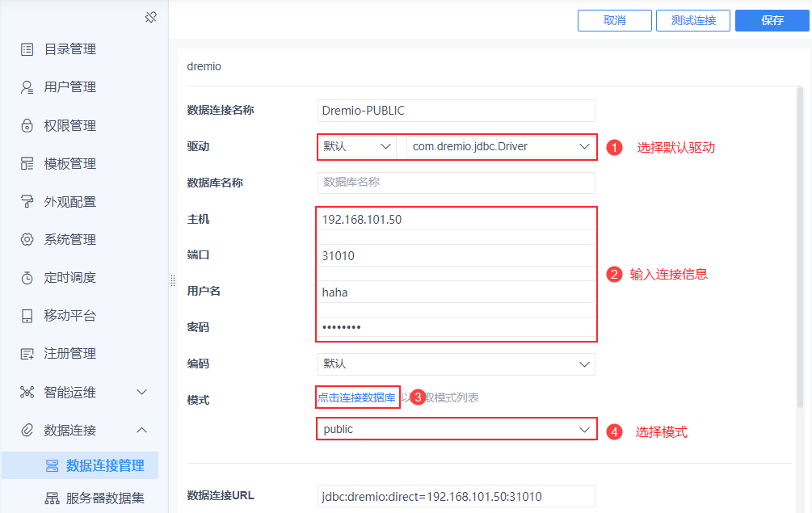This screenshot has height=513, width=812.
Task: Open the public schema dropdown
Action: (456, 429)
